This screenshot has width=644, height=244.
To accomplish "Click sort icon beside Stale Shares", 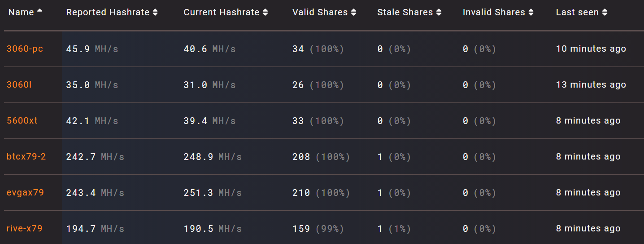I will point(439,13).
